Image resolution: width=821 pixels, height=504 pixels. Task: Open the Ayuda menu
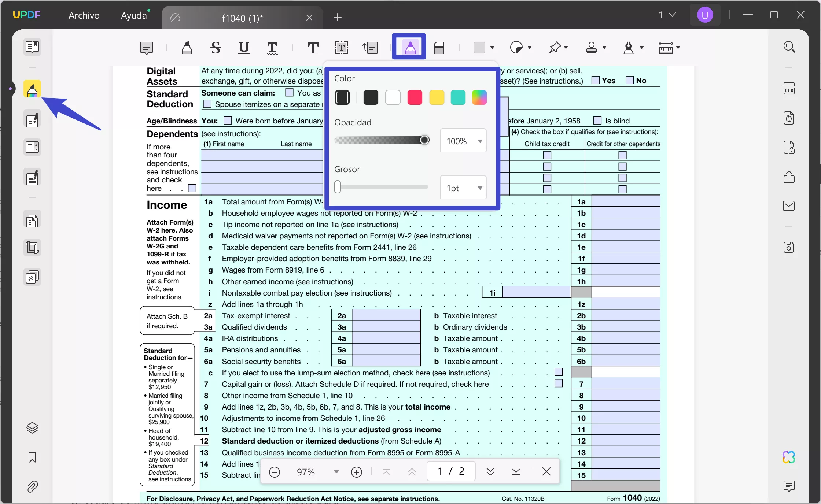(134, 15)
